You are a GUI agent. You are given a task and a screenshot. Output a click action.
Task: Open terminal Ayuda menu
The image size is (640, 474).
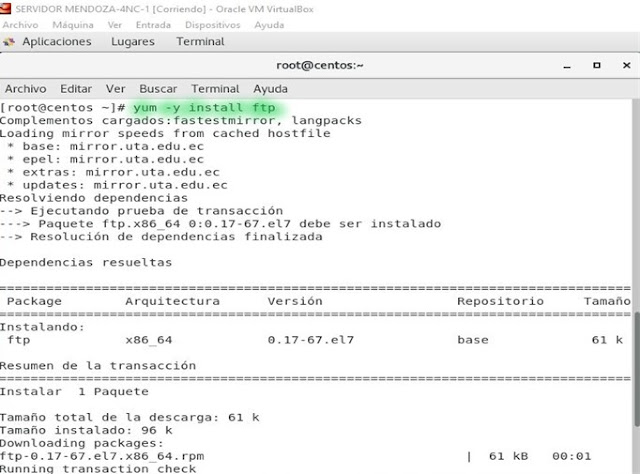point(270,89)
